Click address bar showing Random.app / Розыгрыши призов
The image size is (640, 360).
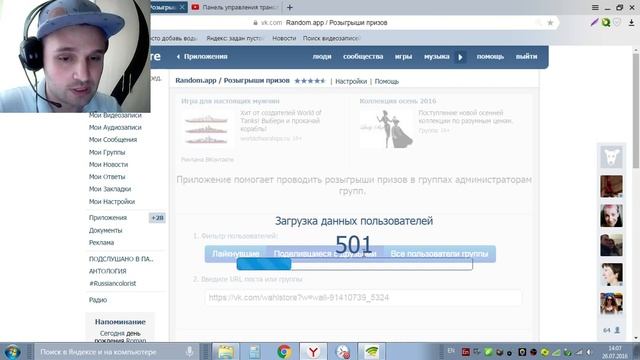click(x=336, y=22)
